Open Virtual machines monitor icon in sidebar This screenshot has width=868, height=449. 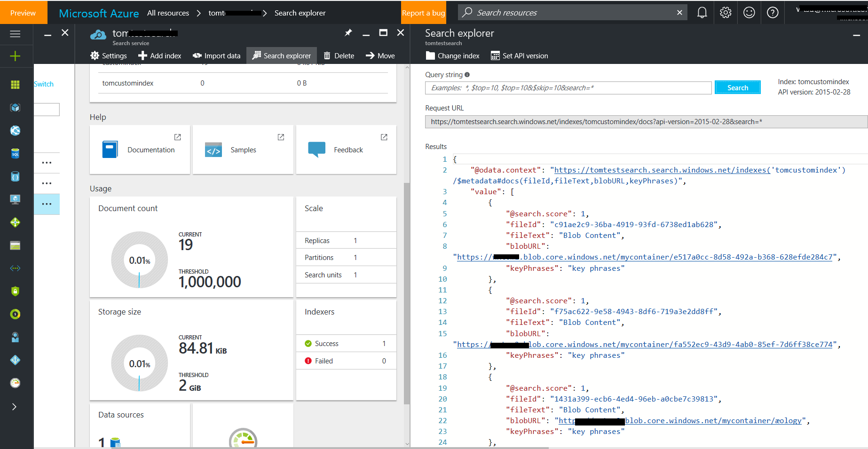coord(15,199)
